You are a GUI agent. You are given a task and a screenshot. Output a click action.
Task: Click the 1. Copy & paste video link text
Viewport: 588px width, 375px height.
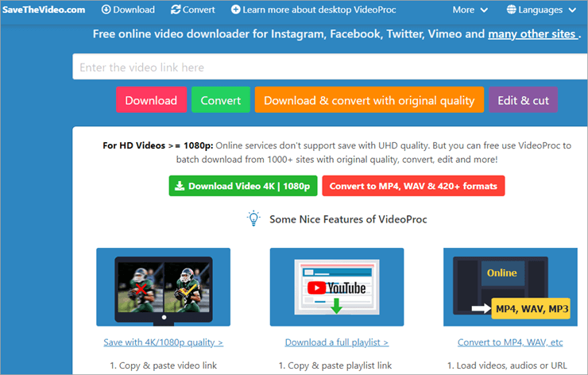(x=164, y=365)
